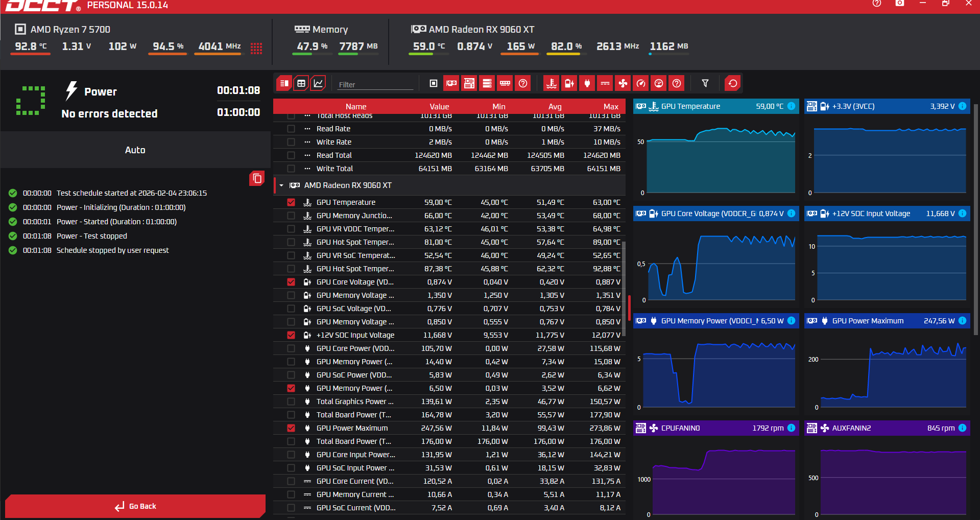Open info for AUXFANIN2 graph
Image resolution: width=980 pixels, height=520 pixels.
click(x=962, y=428)
